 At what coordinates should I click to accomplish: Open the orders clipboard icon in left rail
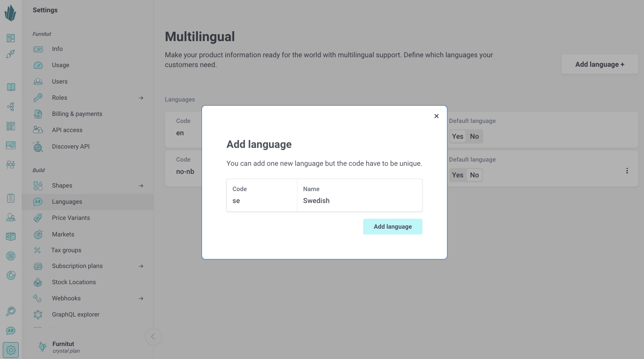pyautogui.click(x=11, y=198)
